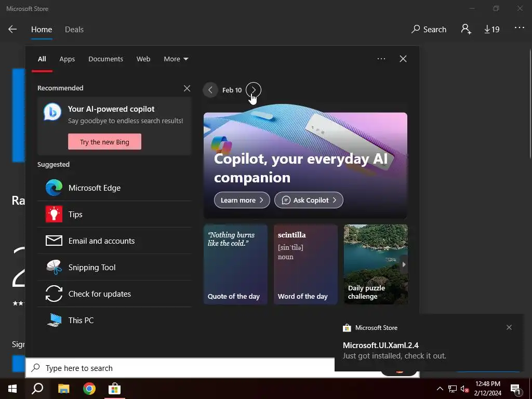The width and height of the screenshot is (532, 399).
Task: Open the Microsoft.UI.Xaml.2.4 installed notification
Action: (x=428, y=343)
